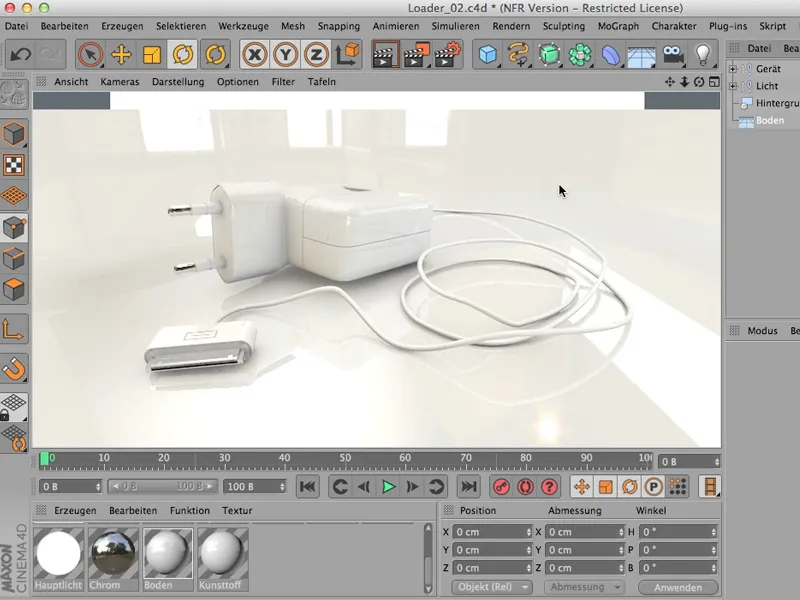Viewport: 800px width, 600px height.
Task: Toggle the Snap magnet icon
Action: (14, 368)
